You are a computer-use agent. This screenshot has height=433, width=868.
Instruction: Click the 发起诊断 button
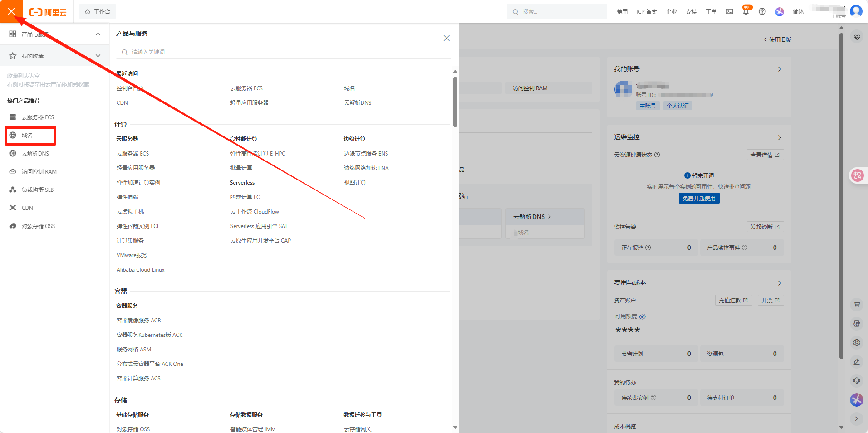coord(765,227)
